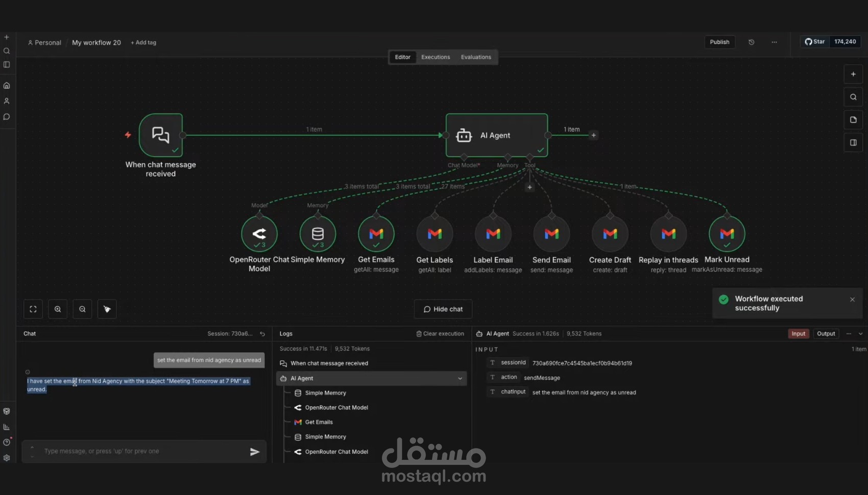Image resolution: width=868 pixels, height=495 pixels.
Task: Add a node after AI Agent output plus
Action: [593, 135]
